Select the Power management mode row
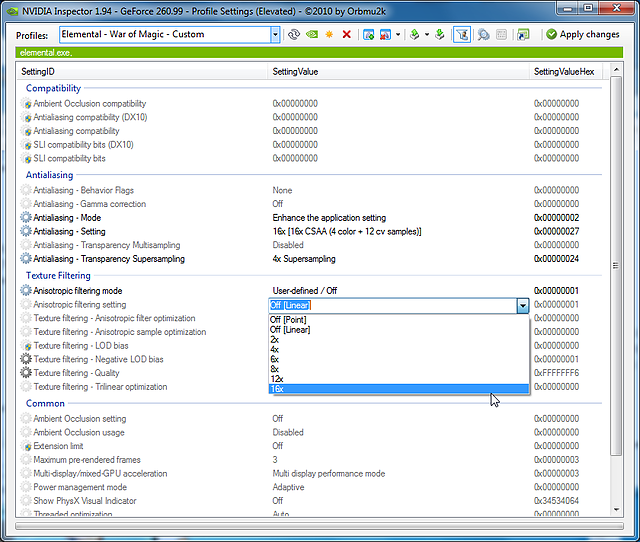 click(x=310, y=487)
